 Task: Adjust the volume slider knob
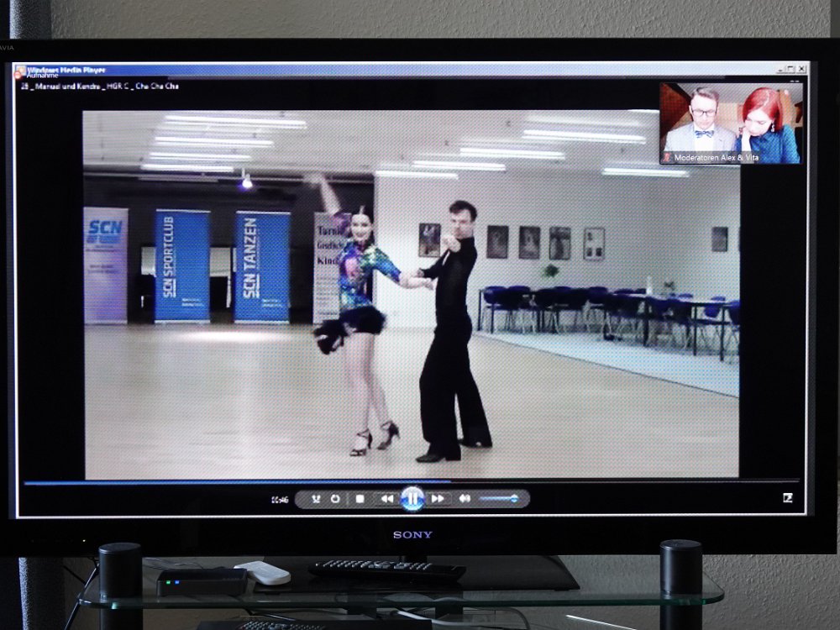(514, 499)
